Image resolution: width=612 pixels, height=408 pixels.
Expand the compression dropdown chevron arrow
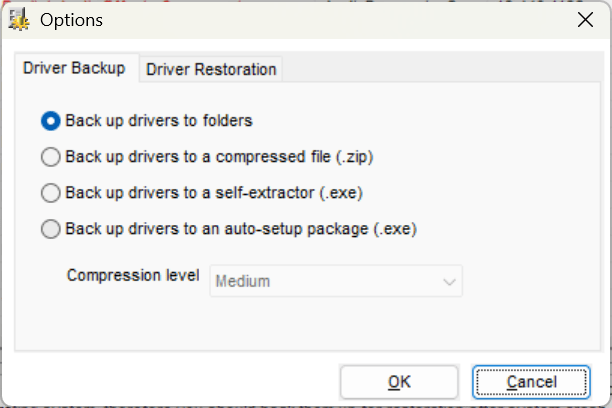pyautogui.click(x=449, y=282)
